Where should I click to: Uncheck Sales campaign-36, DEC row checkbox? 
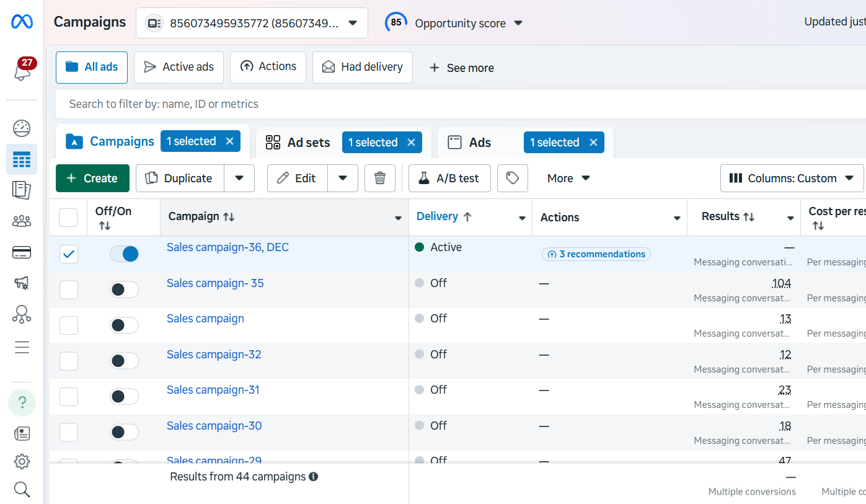coord(68,254)
